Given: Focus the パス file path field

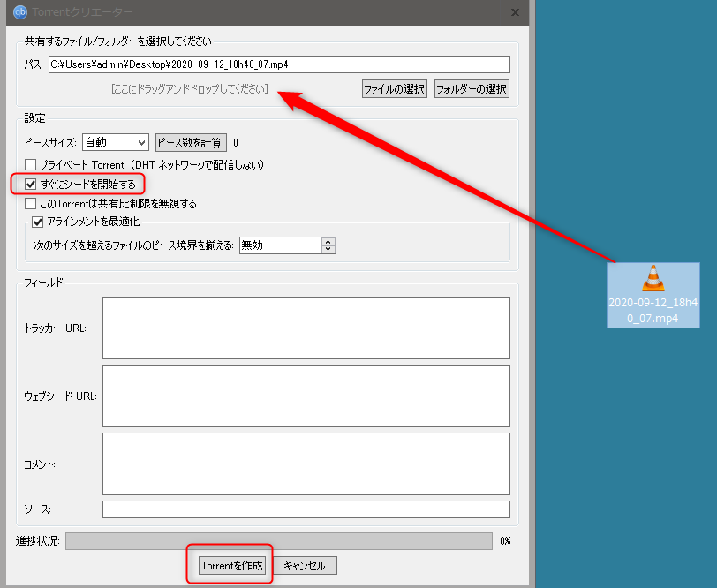Looking at the screenshot, I should [279, 64].
